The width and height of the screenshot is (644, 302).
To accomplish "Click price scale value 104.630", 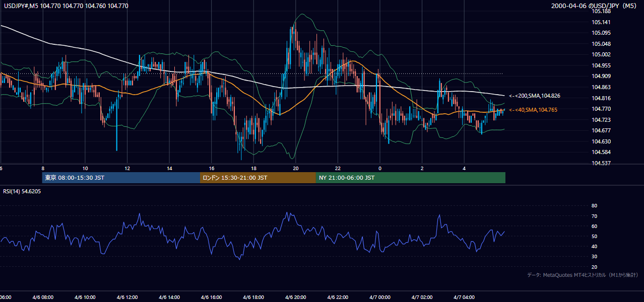I will [601, 141].
